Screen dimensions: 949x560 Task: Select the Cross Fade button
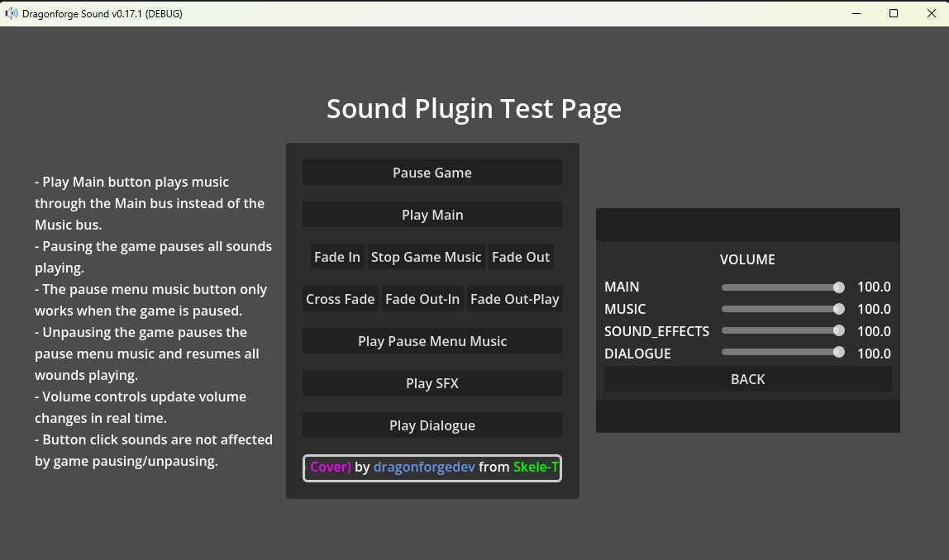click(341, 299)
